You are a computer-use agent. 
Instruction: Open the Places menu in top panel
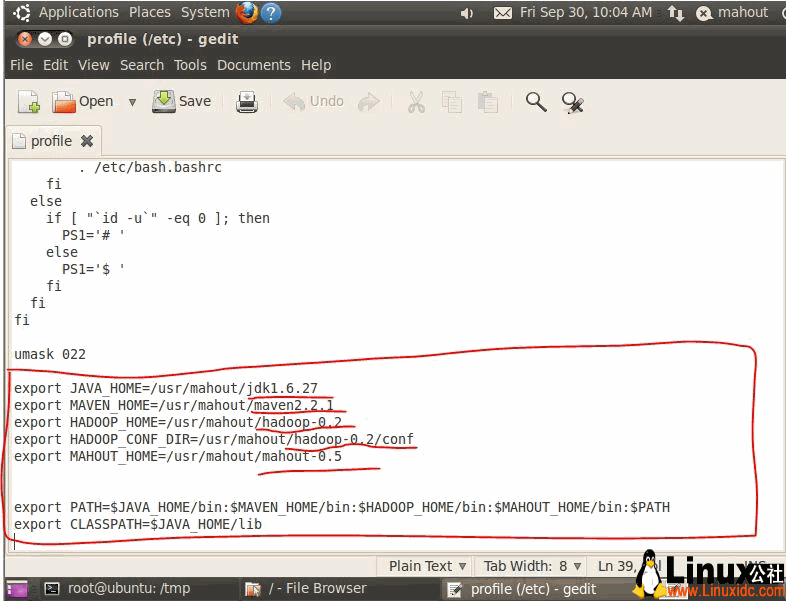pos(149,12)
